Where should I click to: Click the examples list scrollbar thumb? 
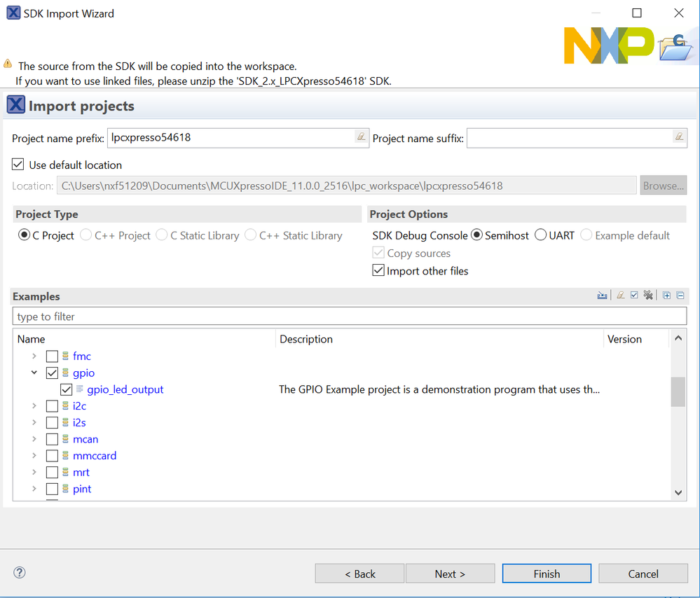[678, 392]
